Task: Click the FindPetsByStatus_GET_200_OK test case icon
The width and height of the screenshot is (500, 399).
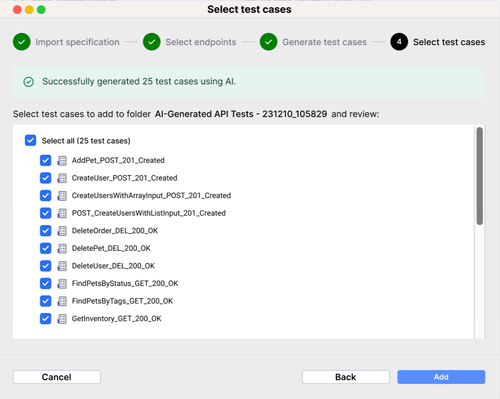Action: 62,283
